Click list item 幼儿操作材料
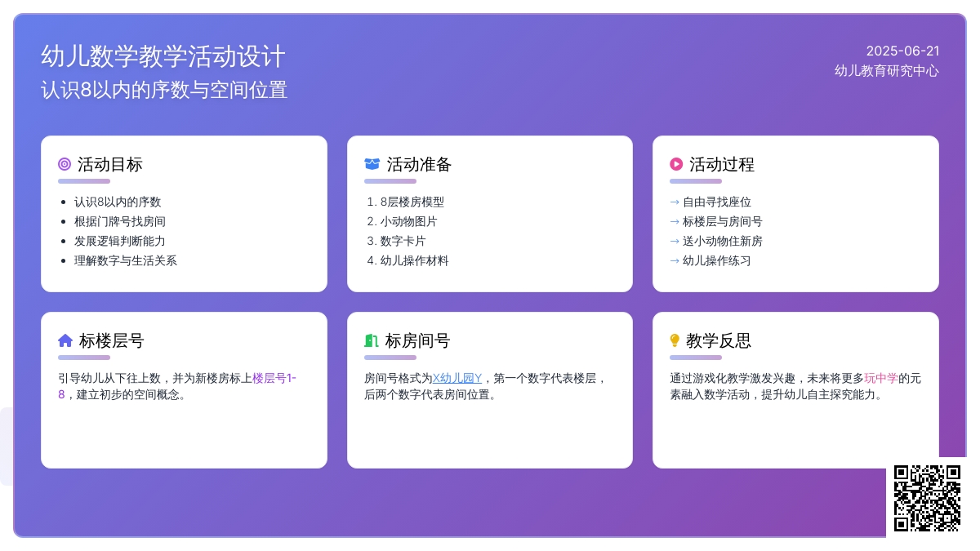Screen dimensions: 980x551 415,260
